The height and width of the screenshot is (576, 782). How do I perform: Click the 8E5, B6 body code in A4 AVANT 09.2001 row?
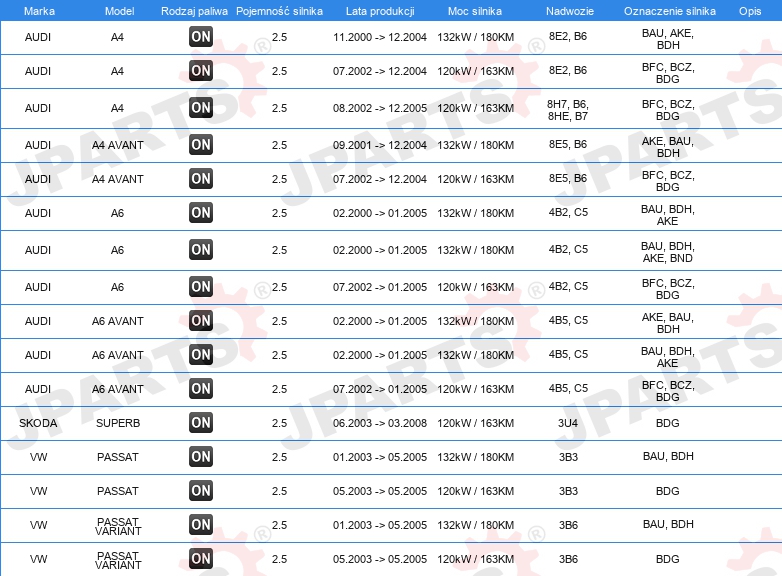click(x=568, y=144)
